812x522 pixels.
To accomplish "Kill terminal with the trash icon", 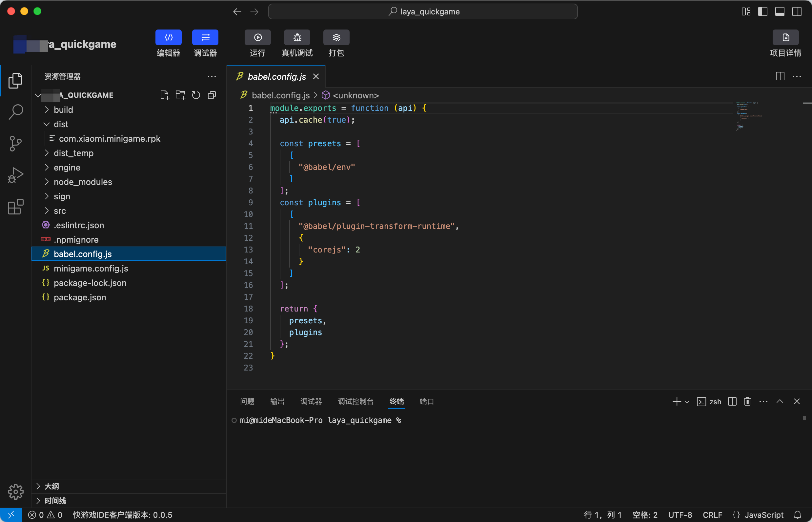I will click(x=747, y=402).
